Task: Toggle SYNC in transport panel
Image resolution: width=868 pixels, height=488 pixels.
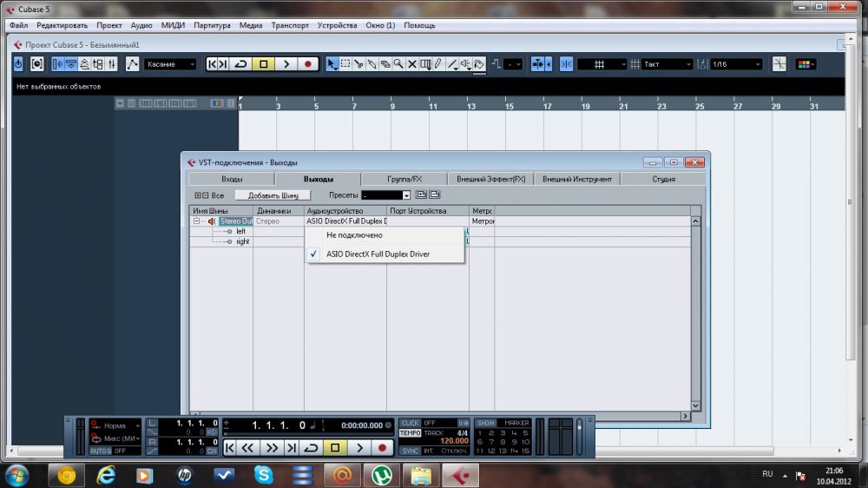Action: (x=411, y=451)
